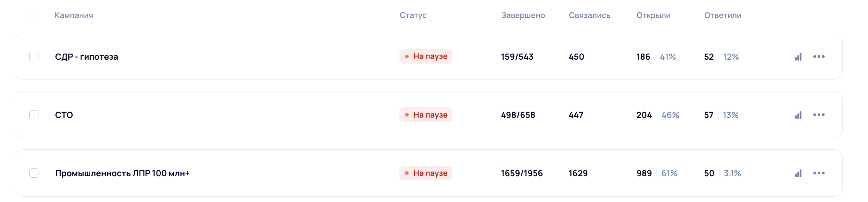Click the Ответили column header
Image resolution: width=868 pixels, height=202 pixels.
pos(722,16)
